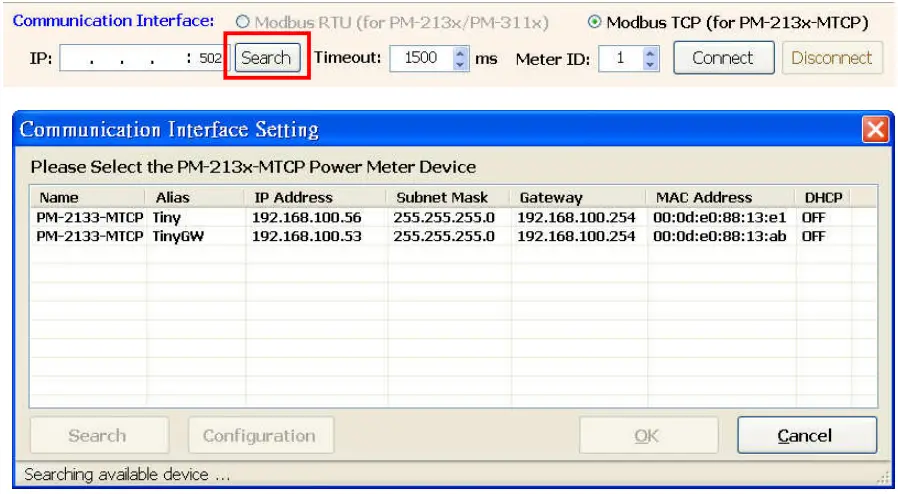
Task: Click the Cancel button
Action: point(807,436)
